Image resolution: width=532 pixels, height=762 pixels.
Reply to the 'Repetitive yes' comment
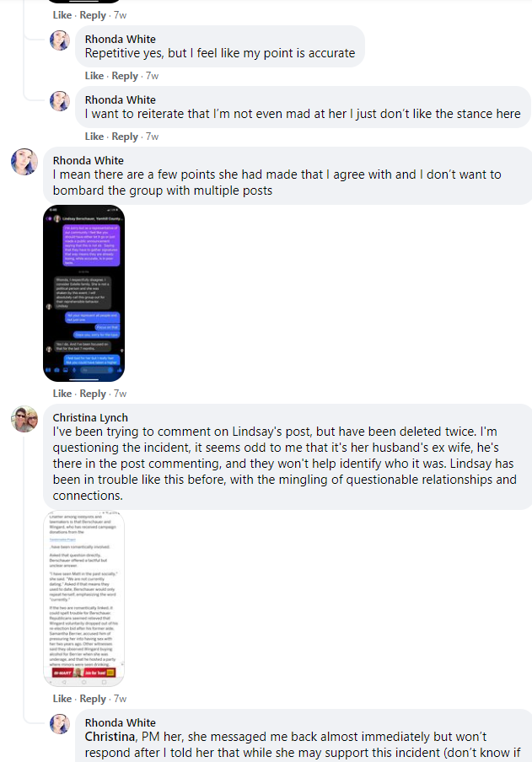(x=125, y=76)
